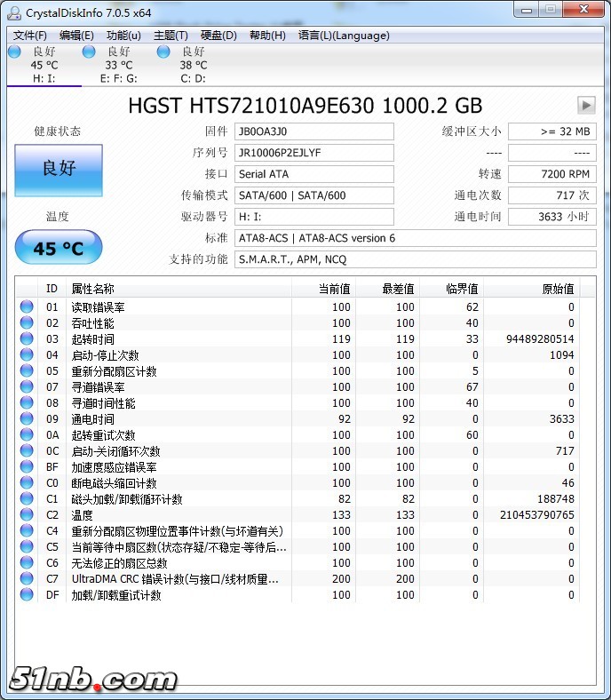
Task: Click the CrystalDiskInfo title bar app icon
Action: coord(13,12)
